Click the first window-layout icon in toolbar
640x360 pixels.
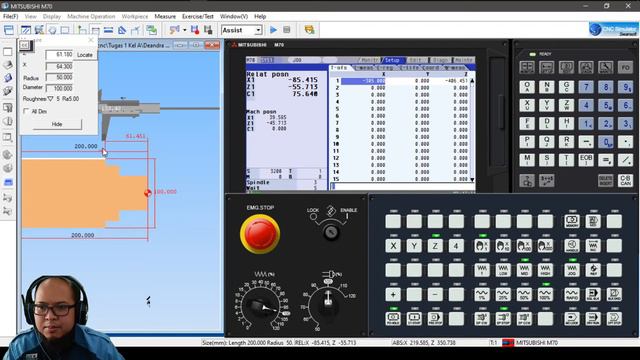pos(9,30)
